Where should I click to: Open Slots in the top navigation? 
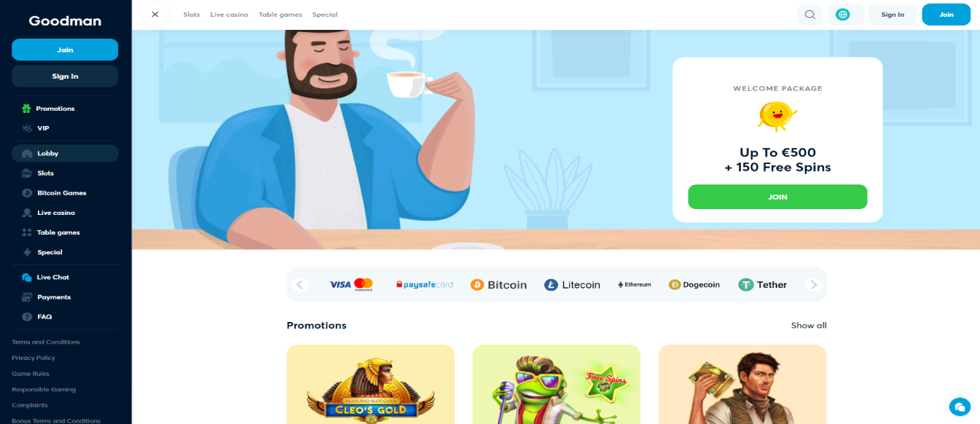[192, 15]
